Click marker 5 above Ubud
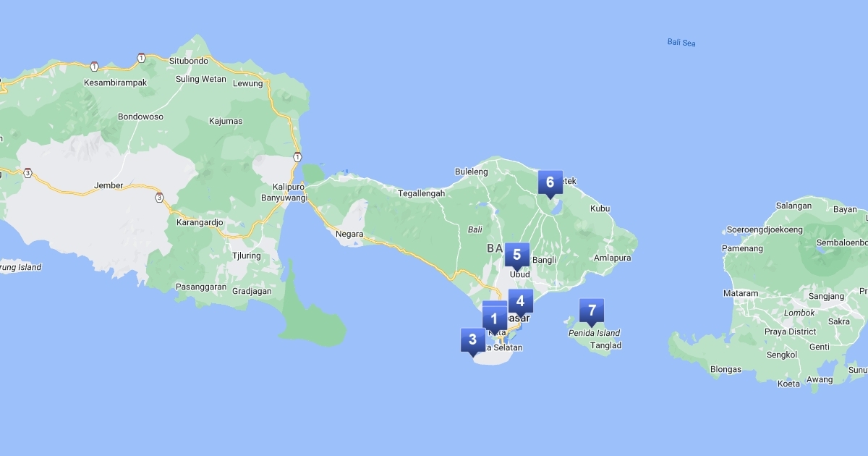 516,255
